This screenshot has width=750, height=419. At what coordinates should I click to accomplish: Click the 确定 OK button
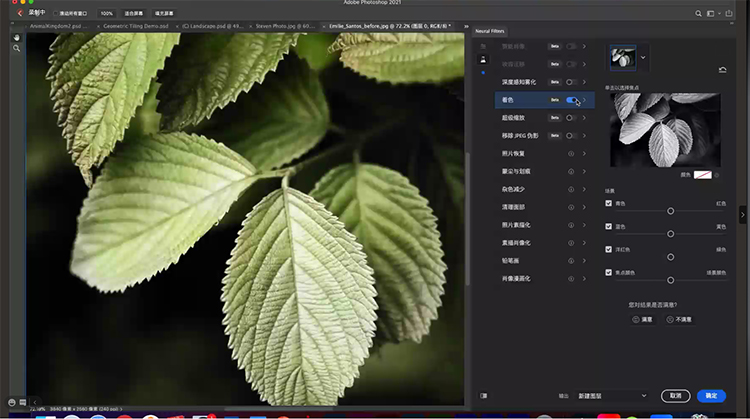pyautogui.click(x=711, y=396)
